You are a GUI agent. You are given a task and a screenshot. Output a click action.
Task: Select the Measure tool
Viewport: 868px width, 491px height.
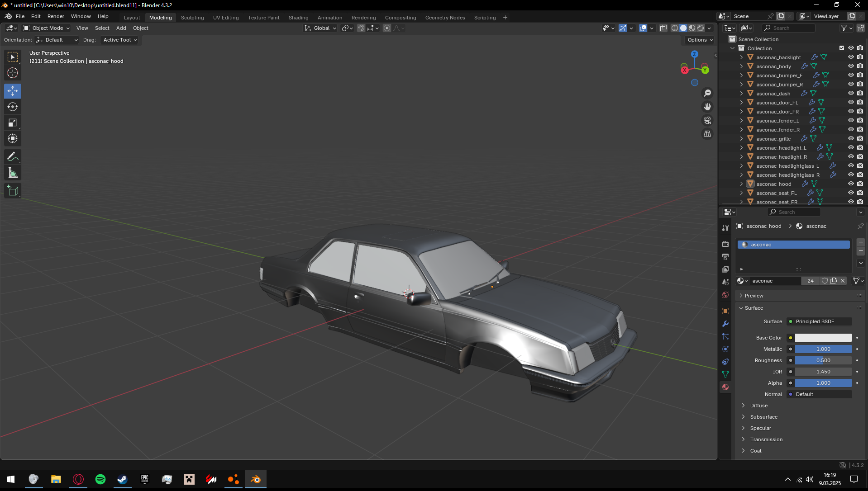click(13, 173)
